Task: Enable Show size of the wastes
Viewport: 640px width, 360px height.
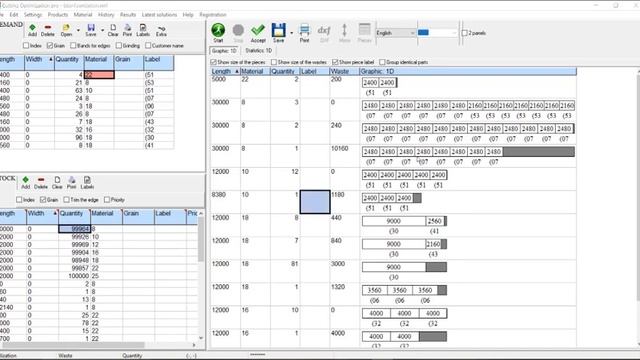Action: coord(274,62)
